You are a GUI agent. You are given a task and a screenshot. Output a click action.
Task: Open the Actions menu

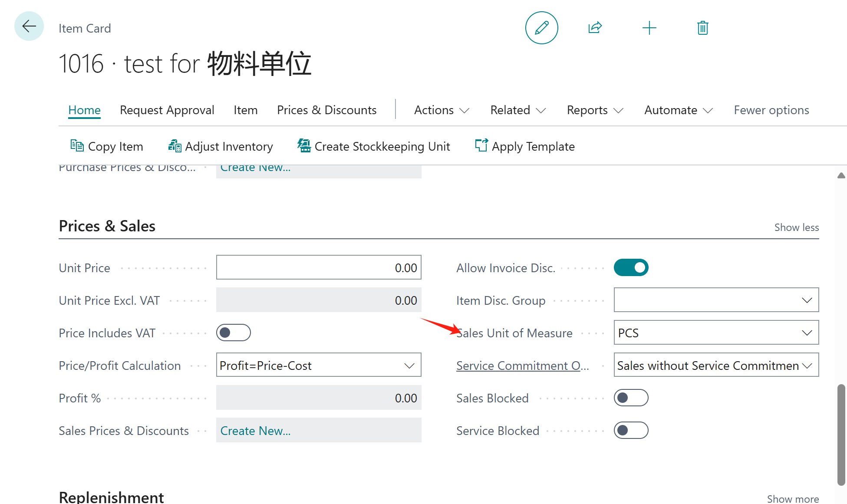click(x=442, y=110)
